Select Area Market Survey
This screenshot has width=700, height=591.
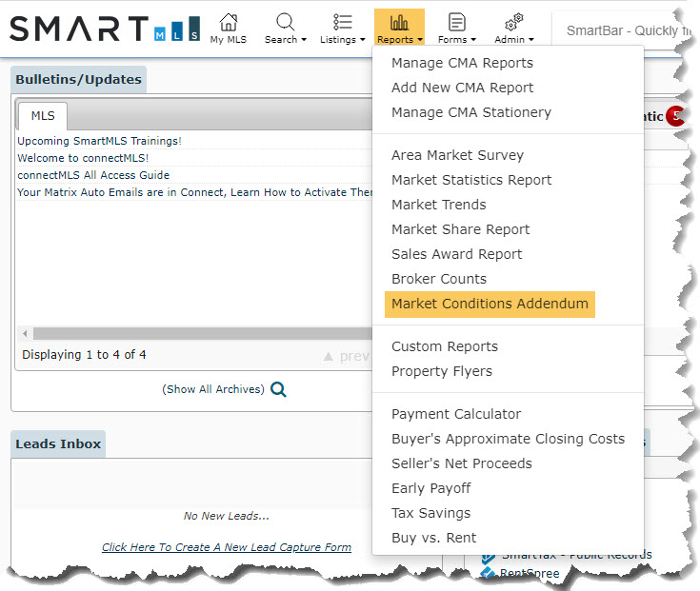[457, 155]
